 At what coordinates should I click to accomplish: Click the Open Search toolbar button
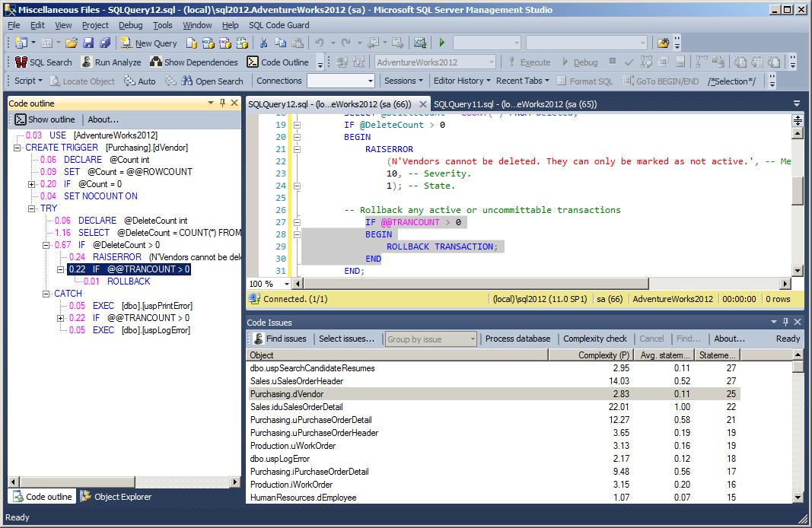point(212,81)
